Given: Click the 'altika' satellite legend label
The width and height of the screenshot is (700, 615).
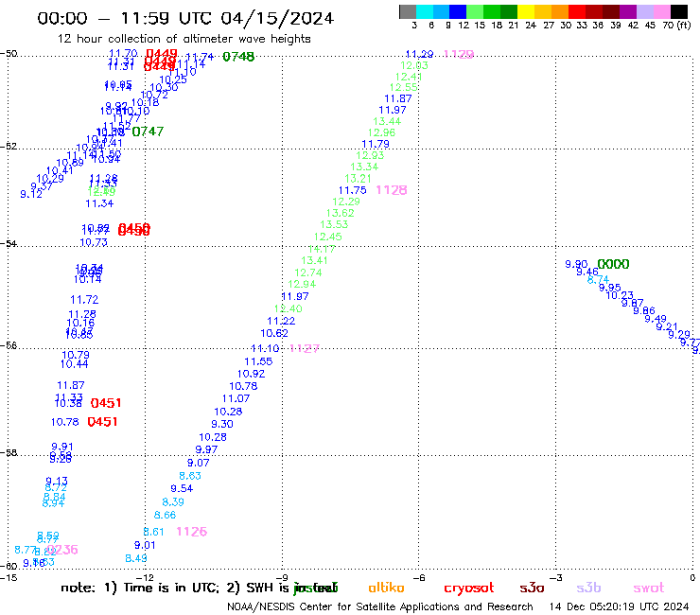Looking at the screenshot, I should tap(386, 588).
